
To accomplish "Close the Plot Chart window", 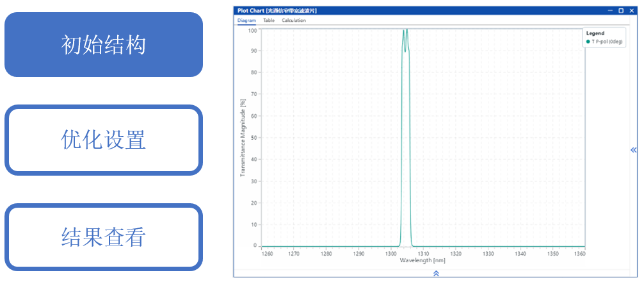I will [631, 11].
